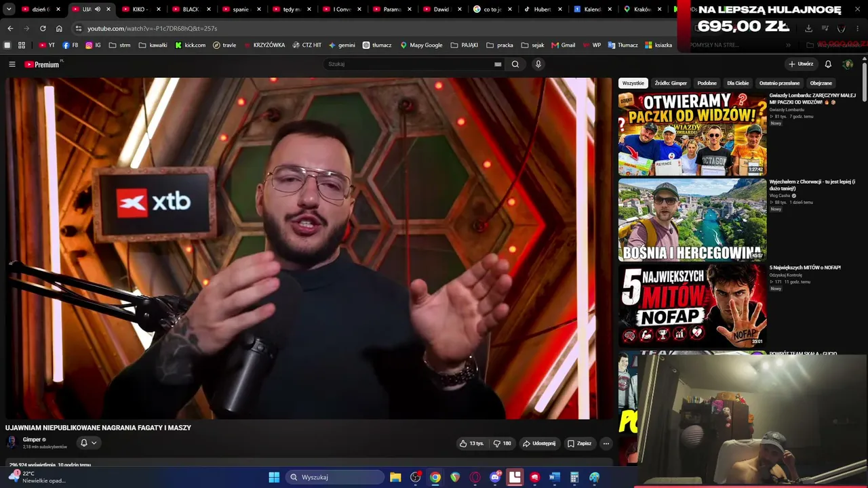The height and width of the screenshot is (488, 868).
Task: Open the PAJĄKI bookmarks folder
Action: coord(465,45)
